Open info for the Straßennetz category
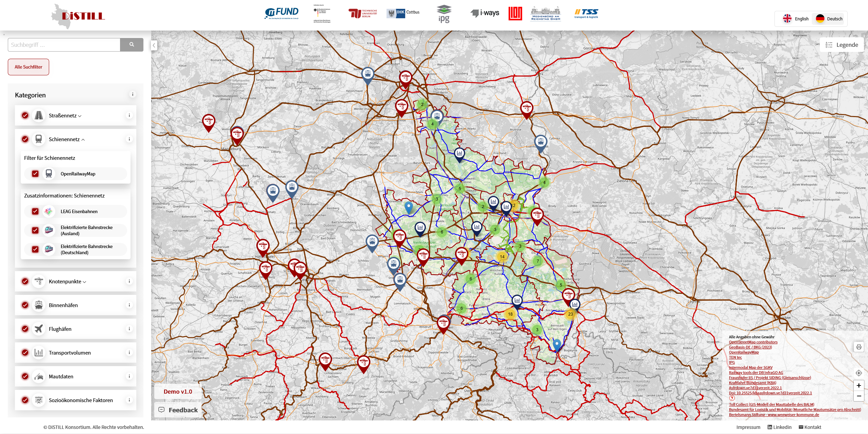This screenshot has width=868, height=434. 129,115
